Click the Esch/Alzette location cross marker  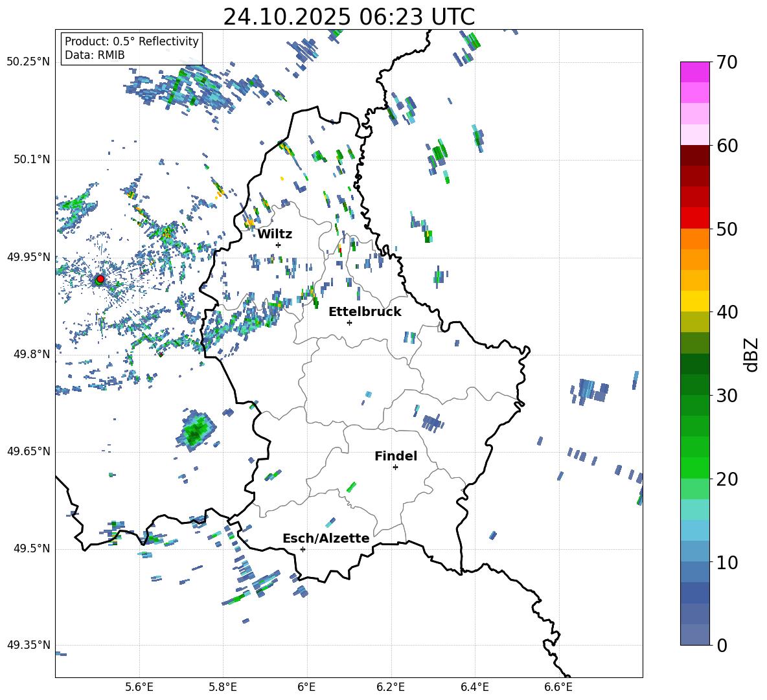point(303,549)
